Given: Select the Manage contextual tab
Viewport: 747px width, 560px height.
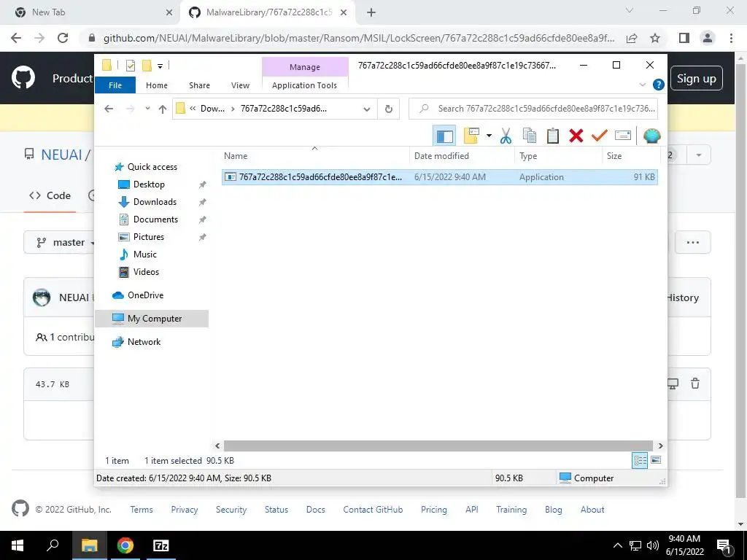Looking at the screenshot, I should pyautogui.click(x=305, y=67).
